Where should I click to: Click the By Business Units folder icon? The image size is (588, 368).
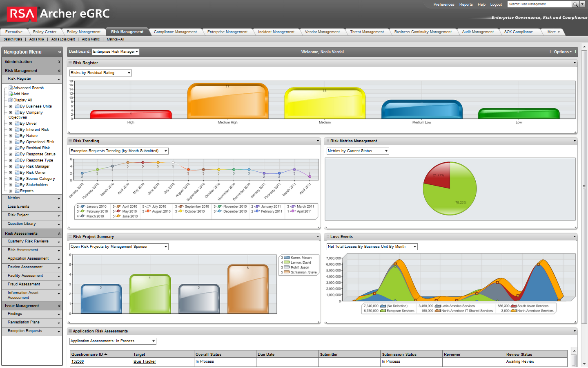coord(17,106)
